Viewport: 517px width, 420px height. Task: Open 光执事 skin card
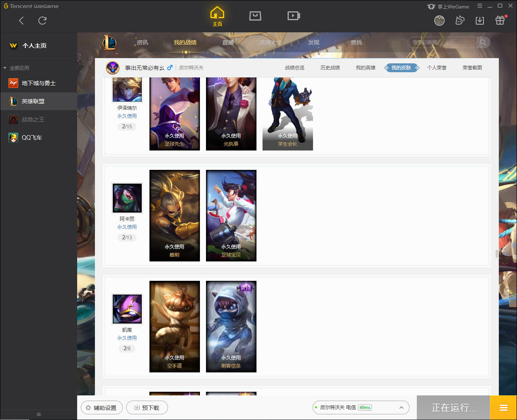pyautogui.click(x=231, y=114)
